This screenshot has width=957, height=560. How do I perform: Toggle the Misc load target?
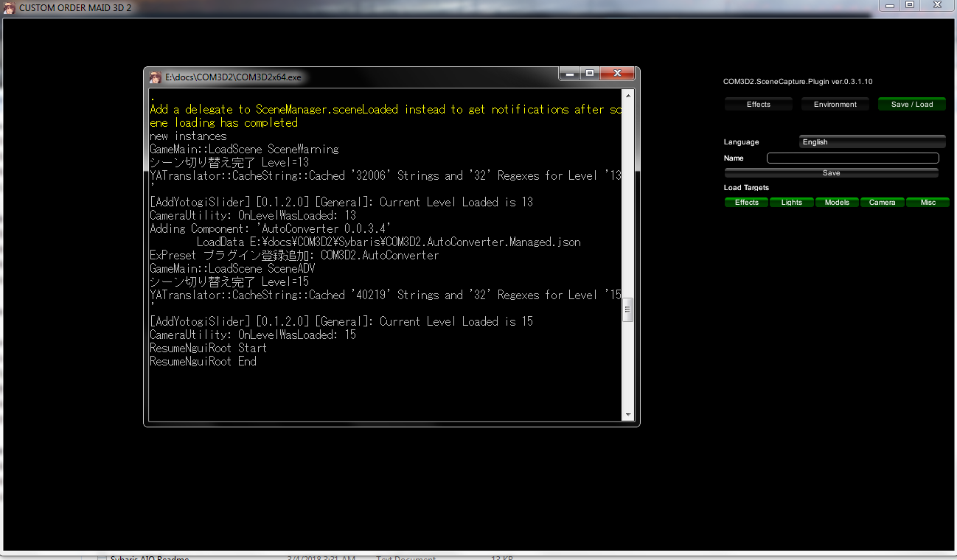tap(928, 202)
